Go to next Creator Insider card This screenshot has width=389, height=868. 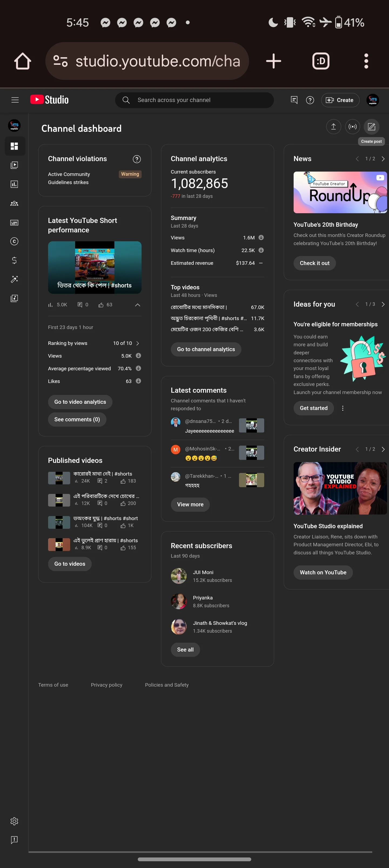pyautogui.click(x=383, y=449)
